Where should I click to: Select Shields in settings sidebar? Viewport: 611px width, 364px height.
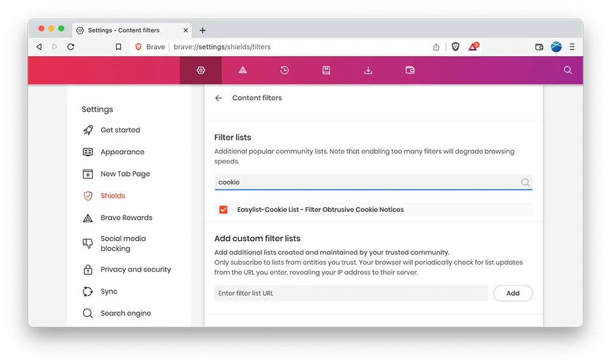pos(112,196)
